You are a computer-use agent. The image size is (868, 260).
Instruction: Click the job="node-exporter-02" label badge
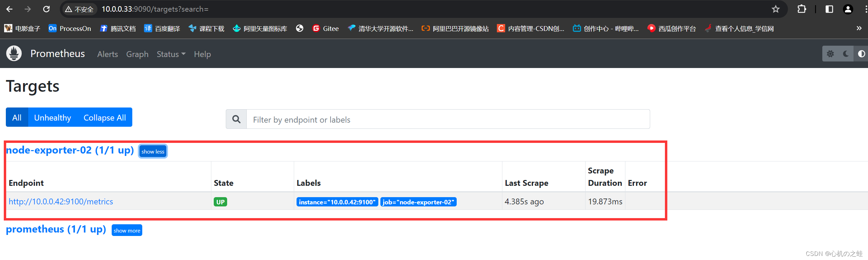point(418,202)
